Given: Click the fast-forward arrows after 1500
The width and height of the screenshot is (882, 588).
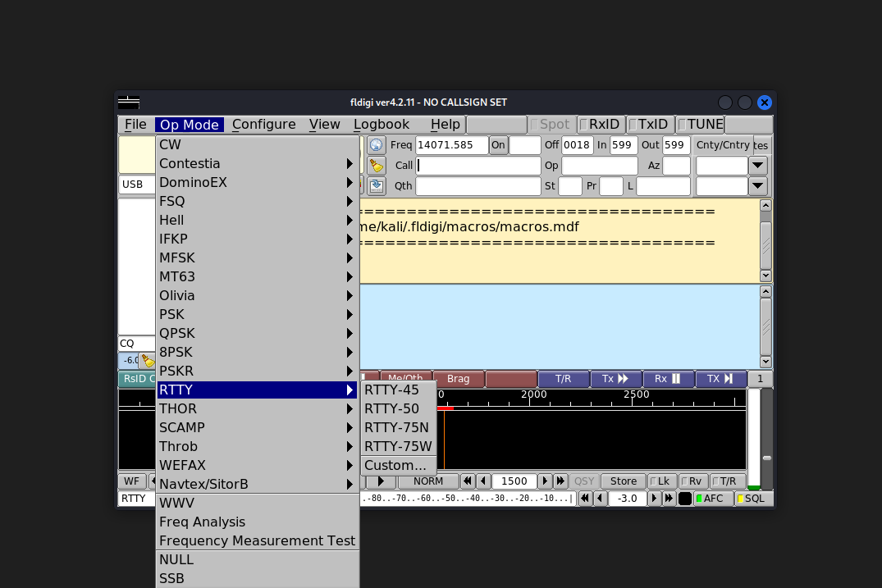Looking at the screenshot, I should pyautogui.click(x=560, y=481).
